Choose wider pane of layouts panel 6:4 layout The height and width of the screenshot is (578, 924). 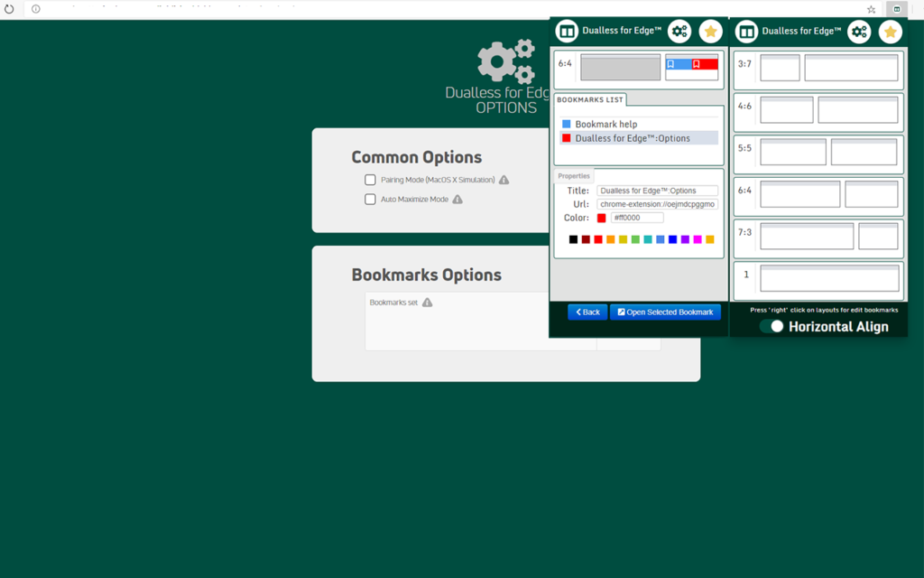tap(799, 194)
